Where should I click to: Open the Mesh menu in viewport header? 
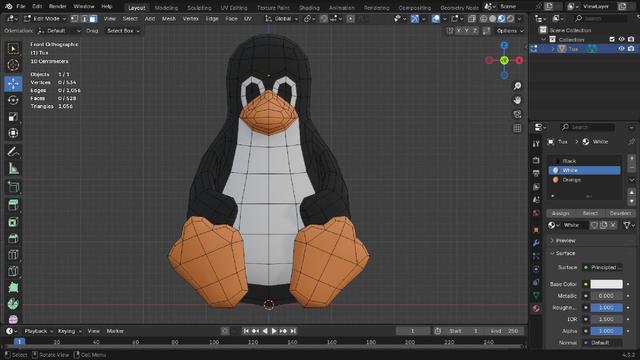tap(169, 19)
